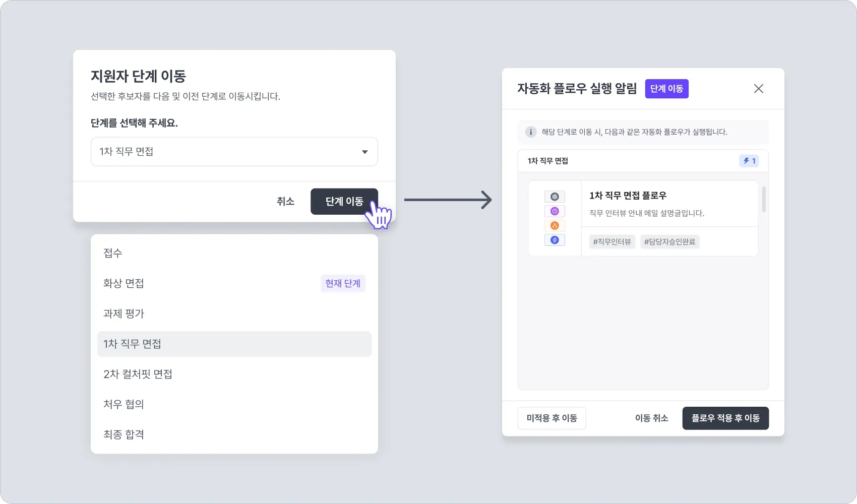Viewport: 857px width, 504px height.
Task: Click the lightning flow count badge
Action: point(749,161)
